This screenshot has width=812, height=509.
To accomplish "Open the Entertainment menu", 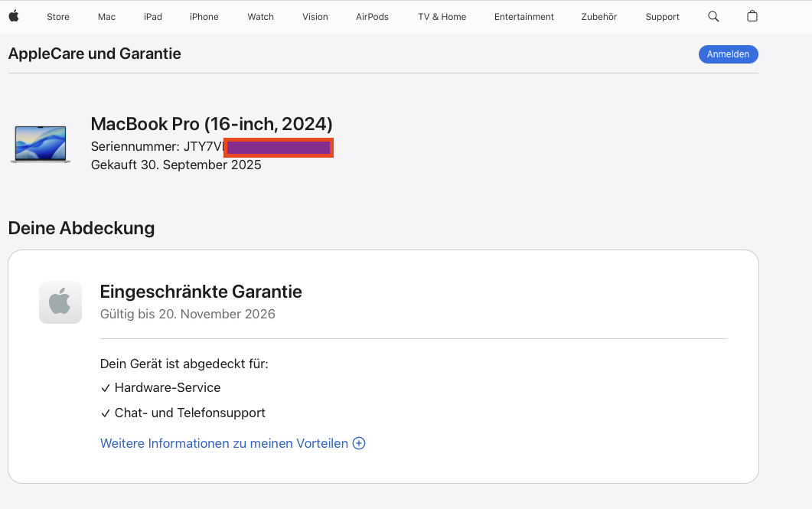I will click(523, 17).
